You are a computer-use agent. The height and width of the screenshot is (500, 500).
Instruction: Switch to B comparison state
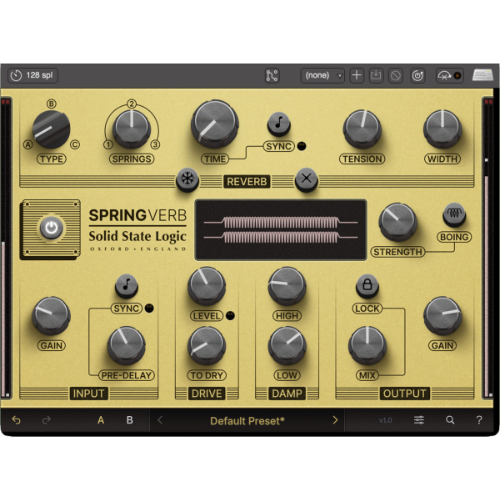130,420
